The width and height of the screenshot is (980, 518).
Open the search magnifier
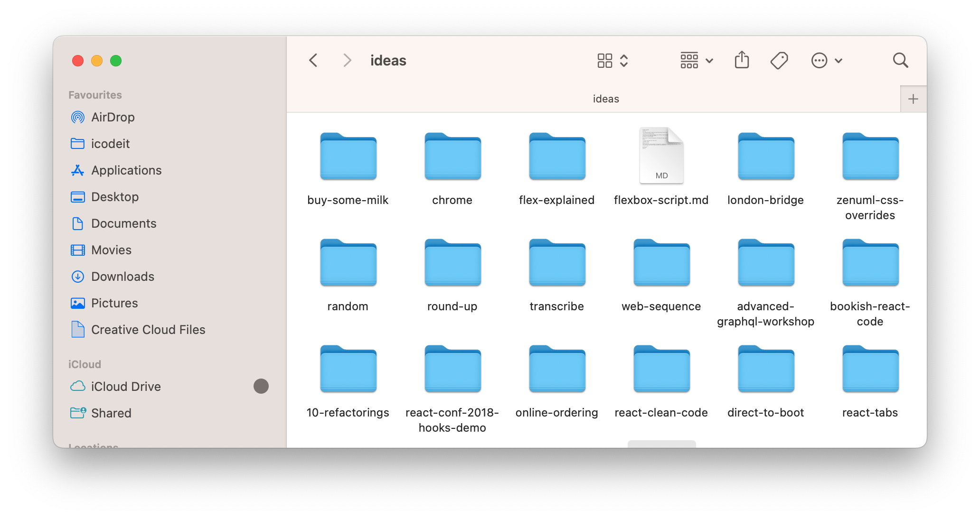coord(900,60)
